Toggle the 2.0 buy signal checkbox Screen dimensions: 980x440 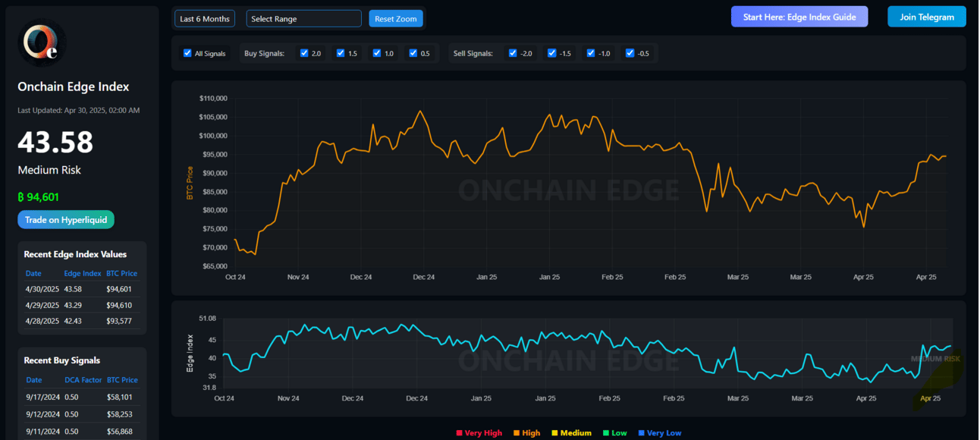point(304,53)
